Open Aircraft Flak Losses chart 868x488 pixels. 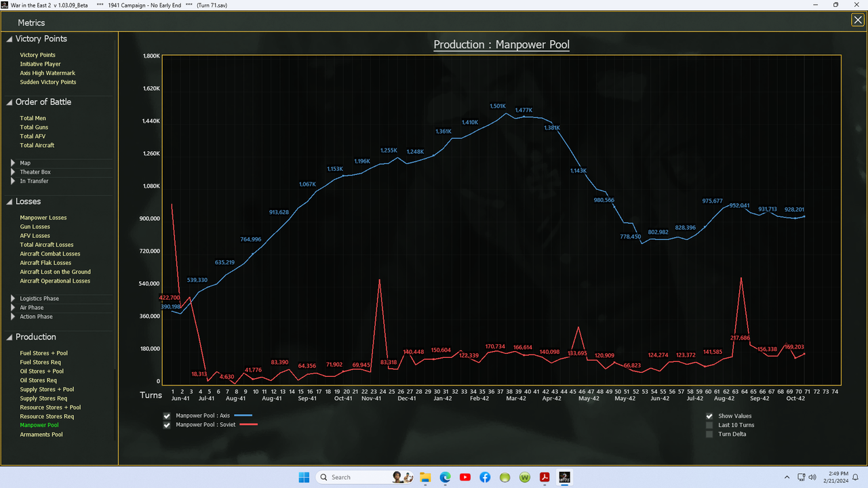point(45,263)
